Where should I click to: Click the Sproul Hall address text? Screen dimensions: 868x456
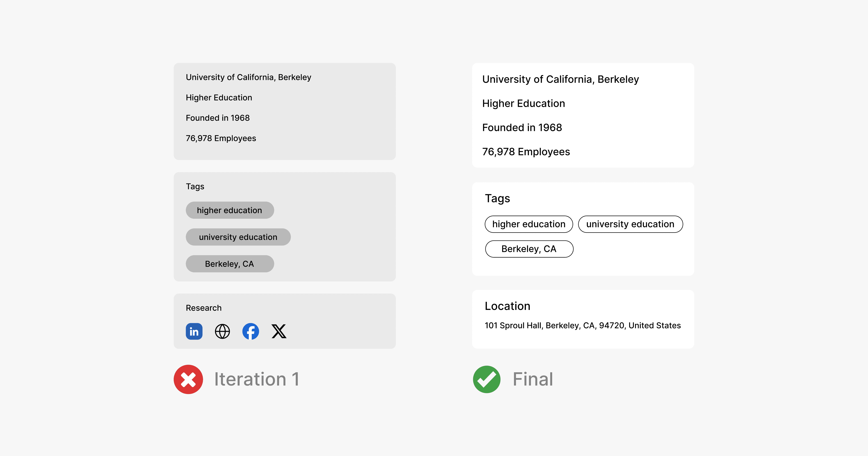click(583, 326)
